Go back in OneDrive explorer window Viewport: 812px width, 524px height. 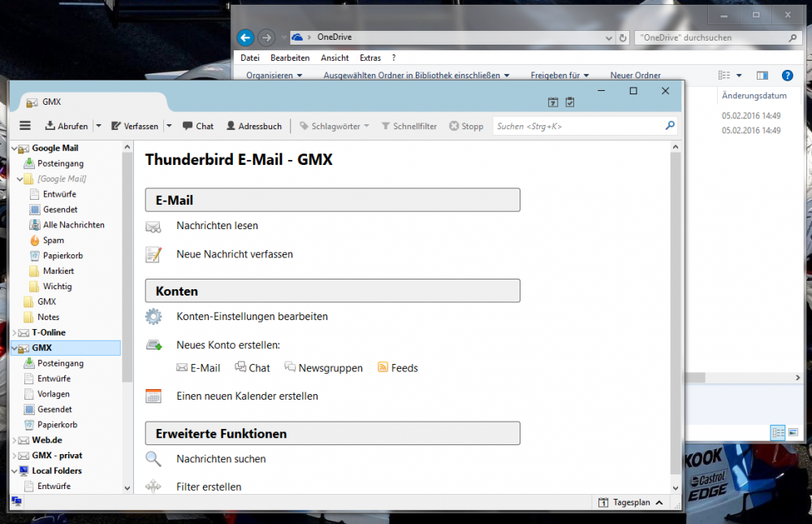pyautogui.click(x=245, y=37)
